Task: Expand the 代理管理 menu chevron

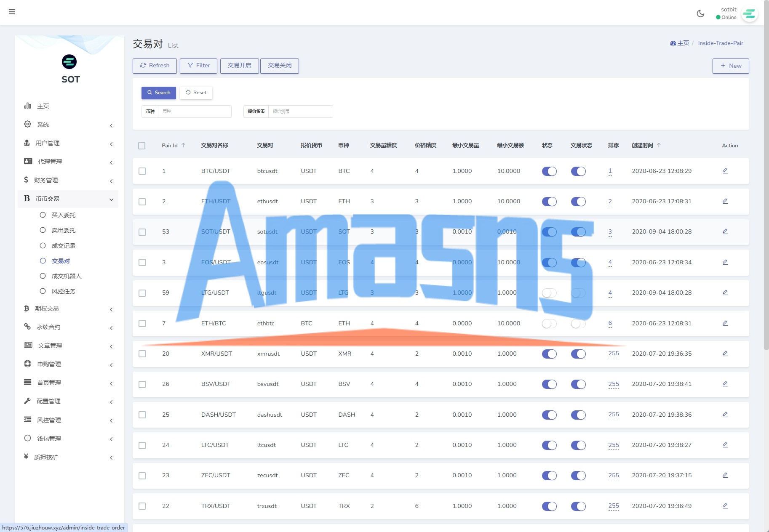Action: point(111,162)
